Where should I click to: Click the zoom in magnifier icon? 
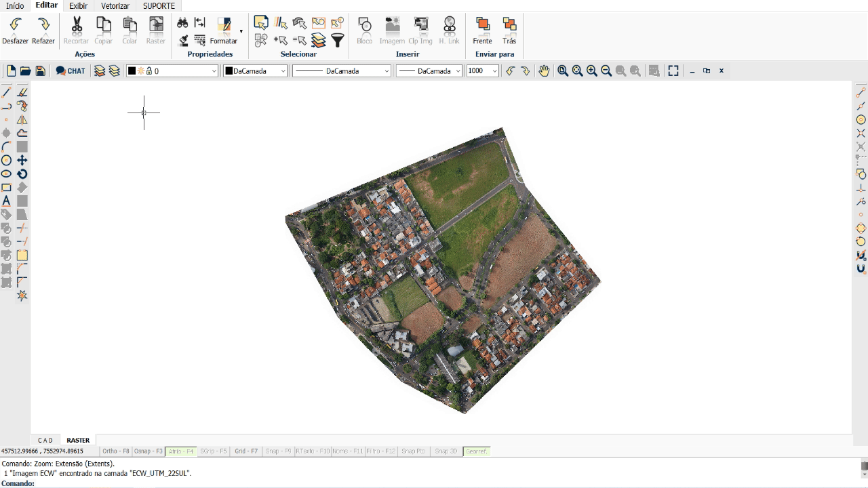pos(592,71)
